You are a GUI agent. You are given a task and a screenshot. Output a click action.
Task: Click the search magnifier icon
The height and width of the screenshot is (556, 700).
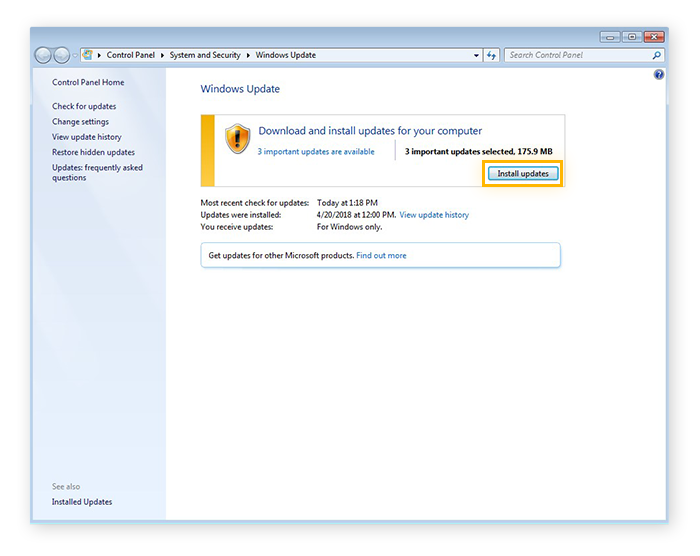coord(657,56)
